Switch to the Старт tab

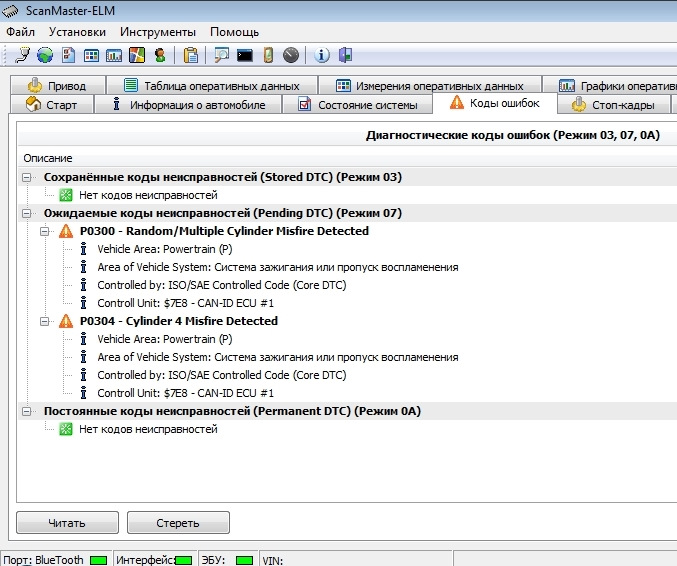[52, 104]
